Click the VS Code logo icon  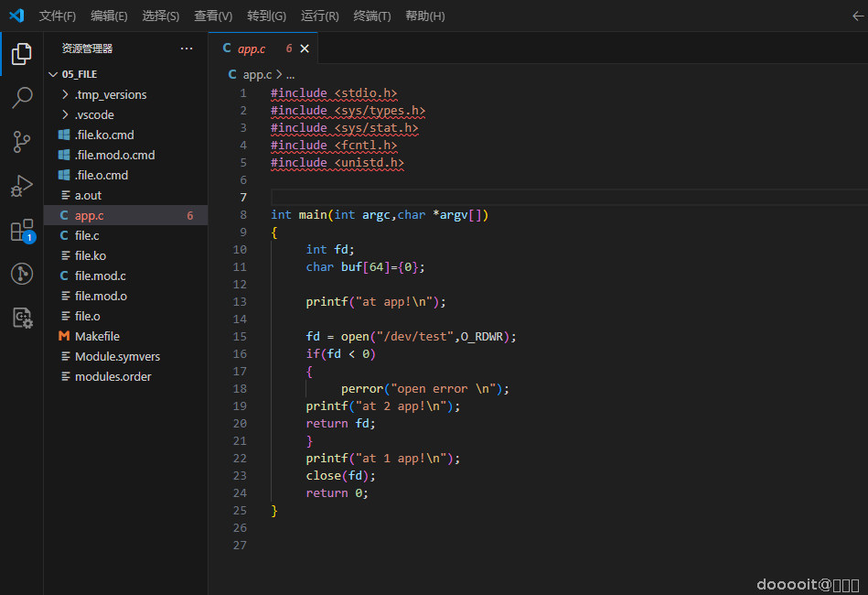pos(16,16)
